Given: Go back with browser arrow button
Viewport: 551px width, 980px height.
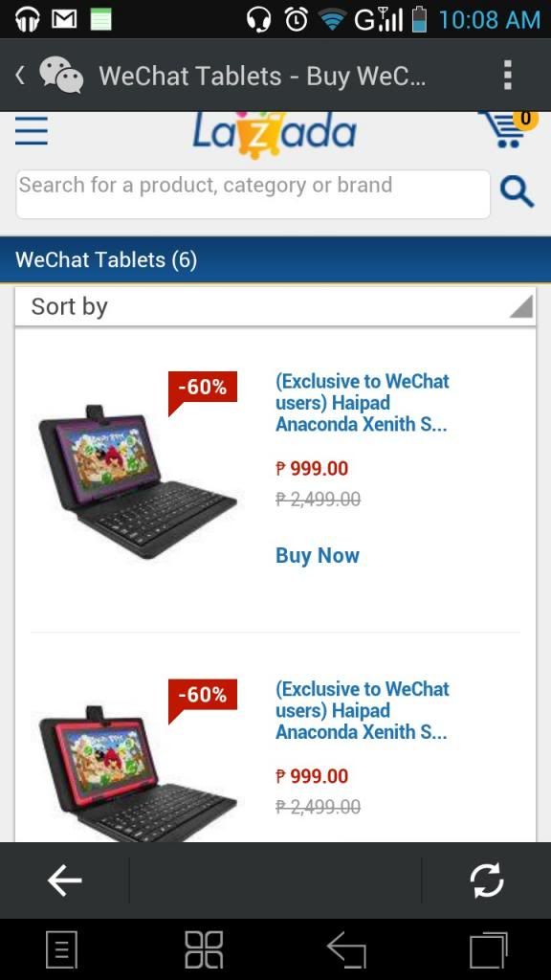Looking at the screenshot, I should [64, 880].
